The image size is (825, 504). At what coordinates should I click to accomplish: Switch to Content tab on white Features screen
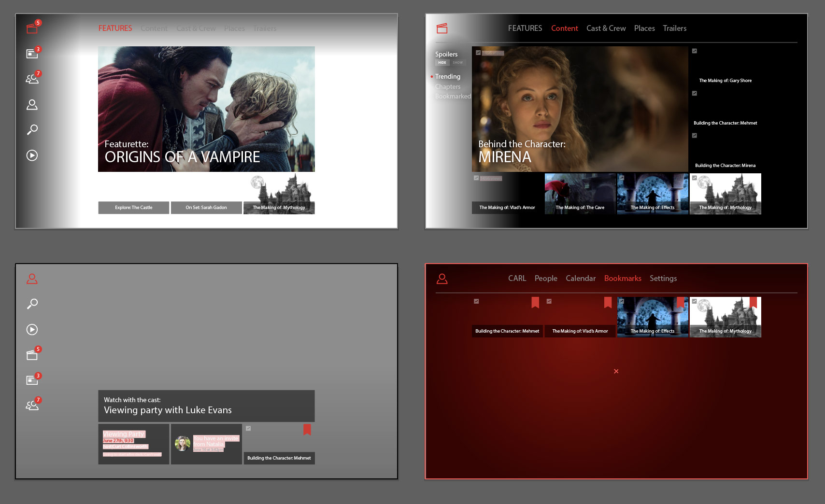point(154,28)
